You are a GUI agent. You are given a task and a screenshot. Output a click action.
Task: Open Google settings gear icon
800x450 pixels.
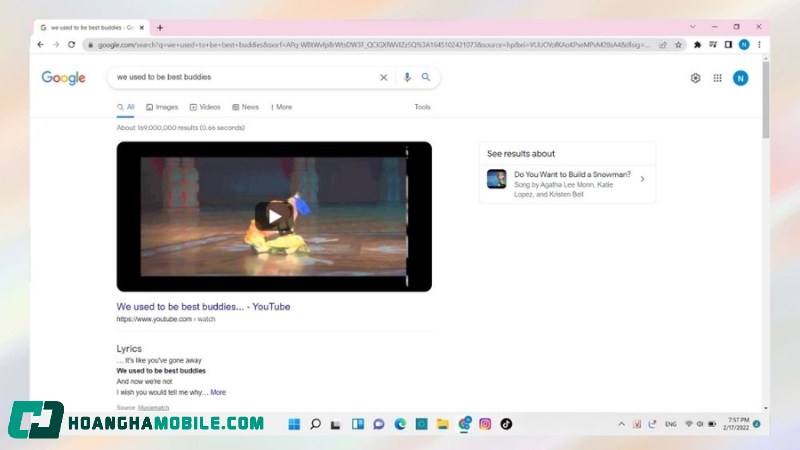pos(695,78)
